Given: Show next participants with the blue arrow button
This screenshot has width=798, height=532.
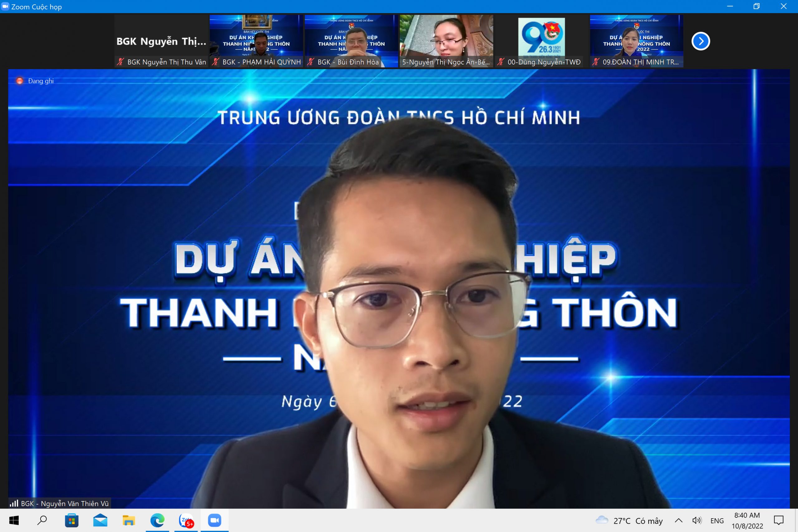Looking at the screenshot, I should [701, 41].
